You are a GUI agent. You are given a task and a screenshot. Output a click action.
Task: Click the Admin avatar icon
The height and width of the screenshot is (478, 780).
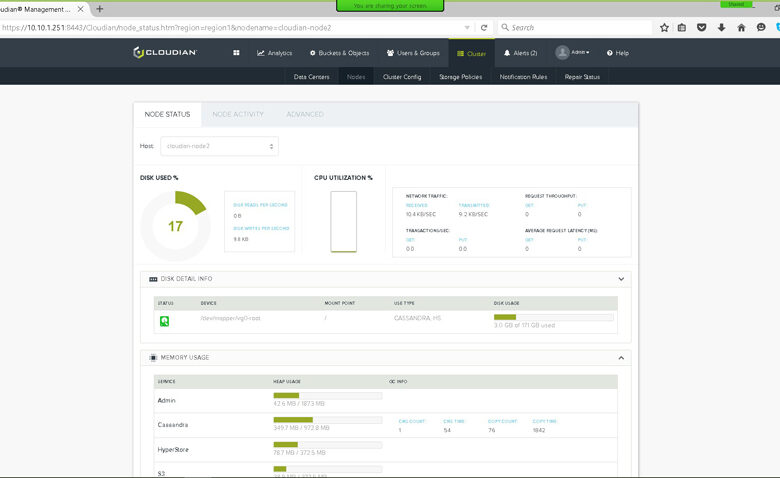tap(562, 53)
